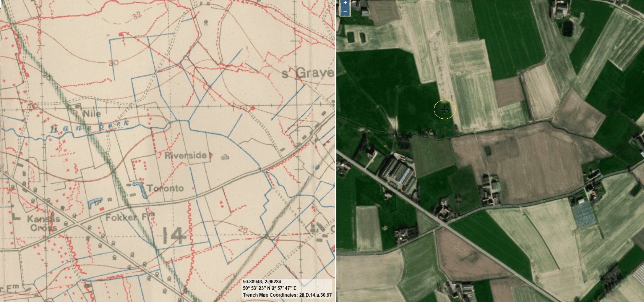Click the contour label 25 near the bottom
644x302 pixels.
tap(243, 230)
